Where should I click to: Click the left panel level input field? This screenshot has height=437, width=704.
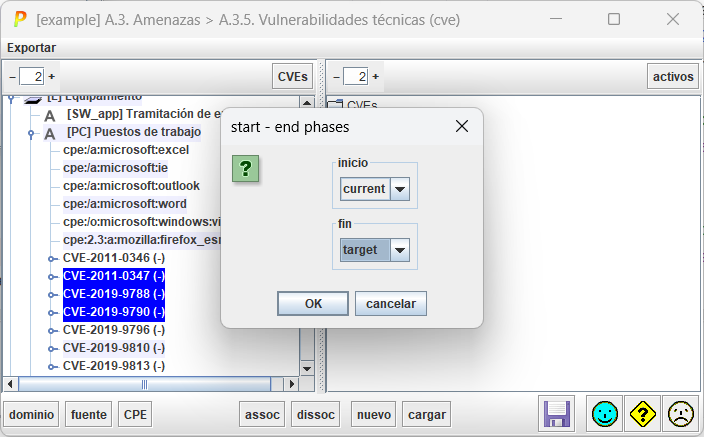point(32,77)
